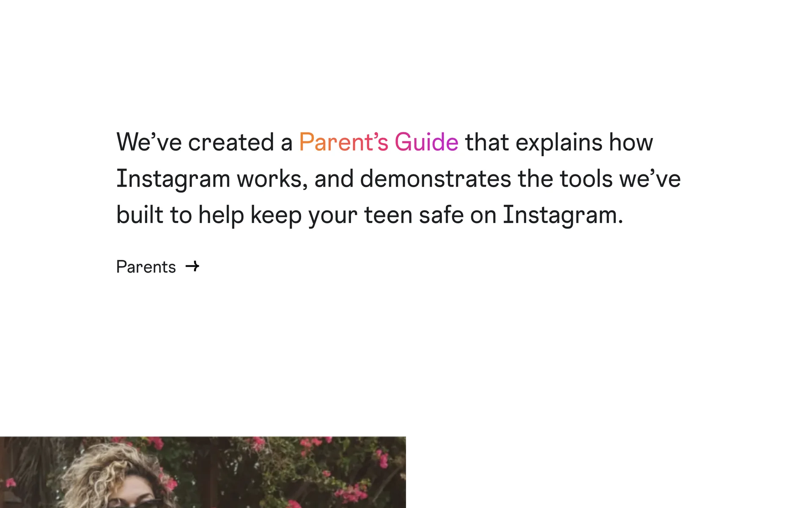Click the phrase "We've created a"
This screenshot has width=812, height=508.
pyautogui.click(x=204, y=142)
